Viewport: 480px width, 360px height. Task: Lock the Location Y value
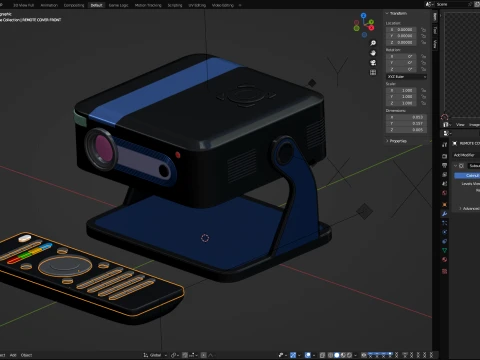coord(423,36)
